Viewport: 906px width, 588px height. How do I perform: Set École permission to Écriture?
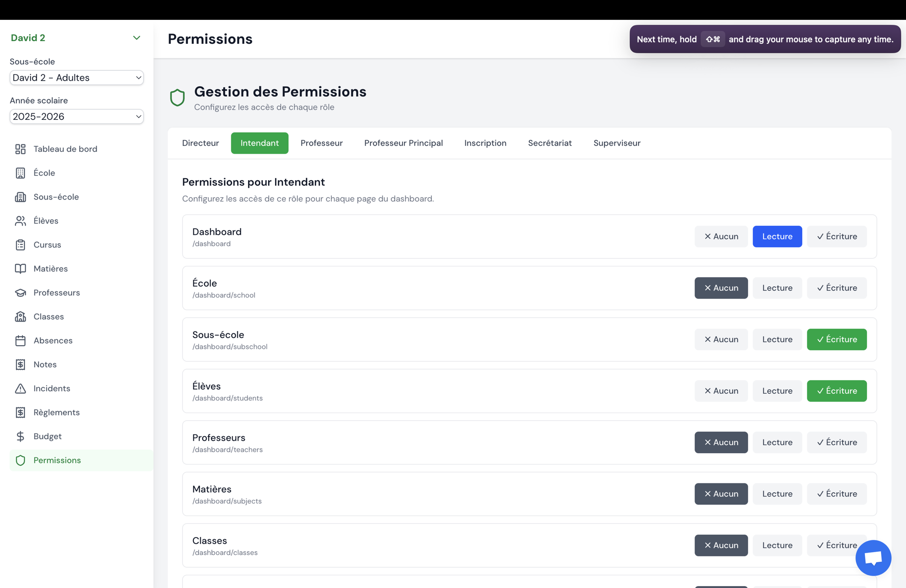837,288
